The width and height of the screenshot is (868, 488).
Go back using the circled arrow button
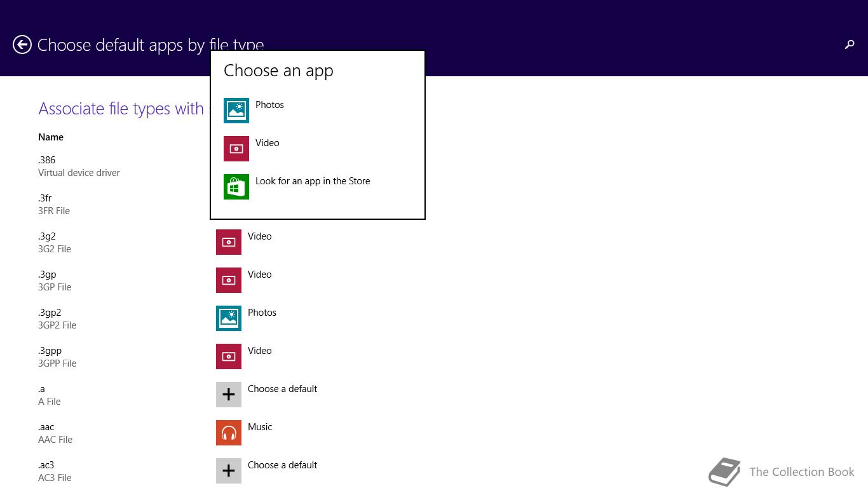tap(22, 44)
